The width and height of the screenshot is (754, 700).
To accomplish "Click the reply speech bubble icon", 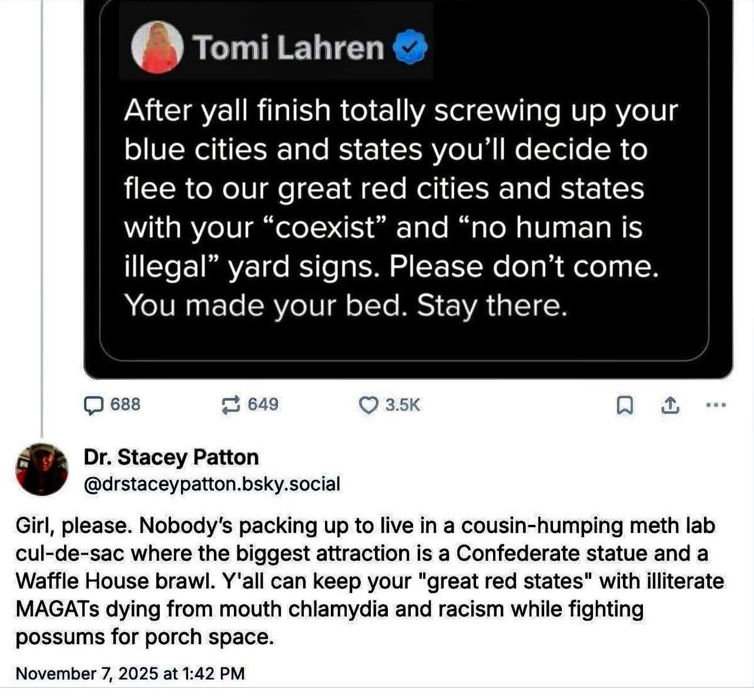I will [x=94, y=405].
